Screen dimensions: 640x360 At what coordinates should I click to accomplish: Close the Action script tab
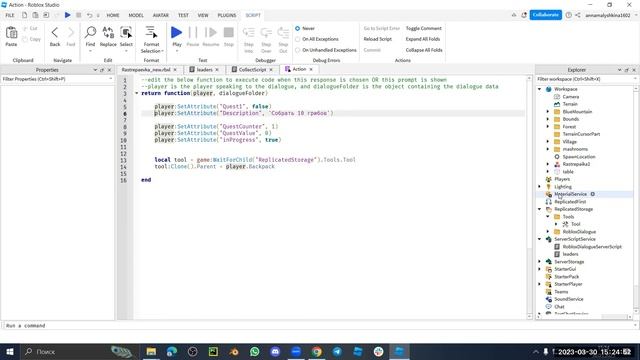tap(311, 69)
